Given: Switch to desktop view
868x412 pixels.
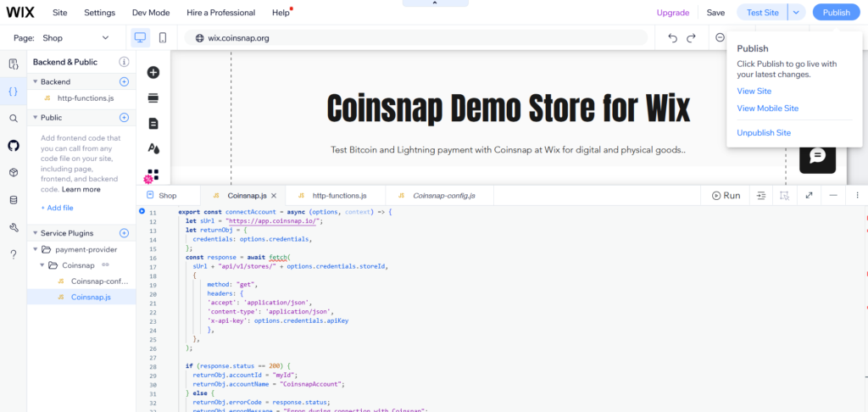Looking at the screenshot, I should click(x=140, y=38).
